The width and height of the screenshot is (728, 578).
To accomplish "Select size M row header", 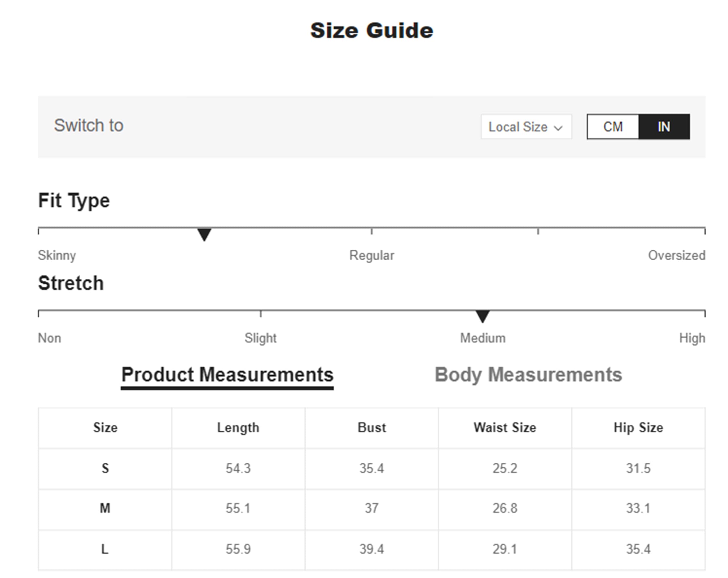I will point(105,508).
